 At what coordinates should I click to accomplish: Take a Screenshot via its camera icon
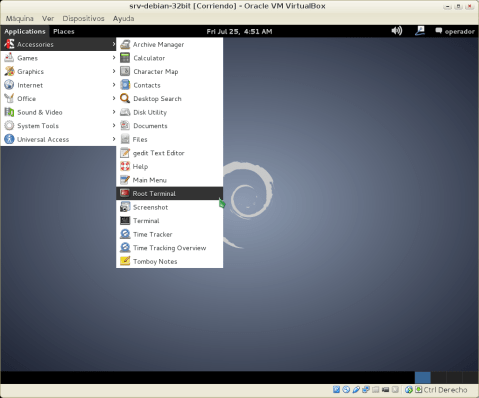[x=125, y=207]
